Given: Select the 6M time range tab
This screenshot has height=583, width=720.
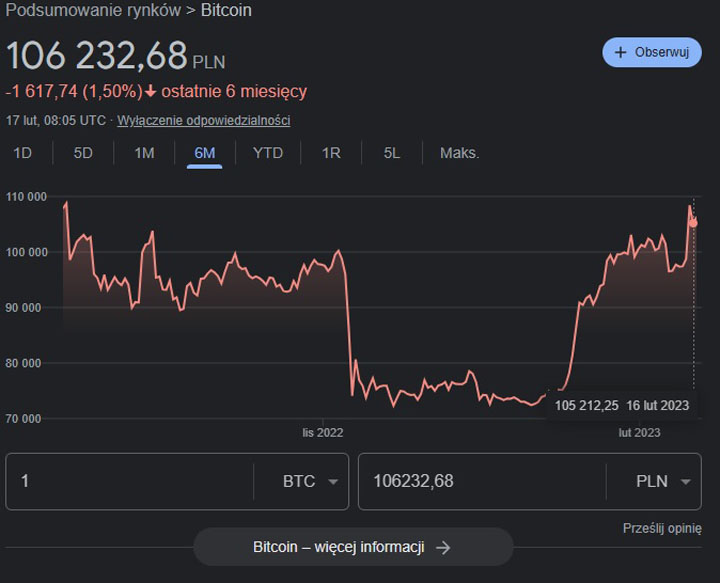Looking at the screenshot, I should (x=205, y=153).
